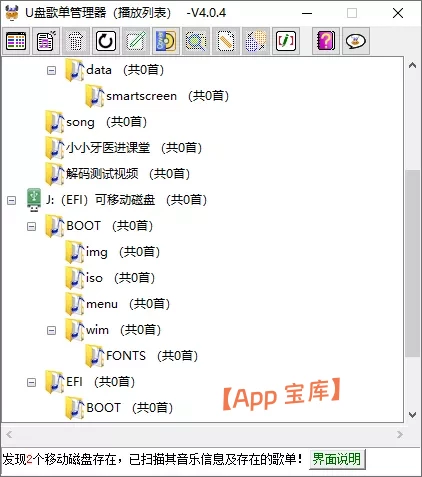422x477 pixels.
Task: Select the BOOT folder under EFI
Action: 129,408
